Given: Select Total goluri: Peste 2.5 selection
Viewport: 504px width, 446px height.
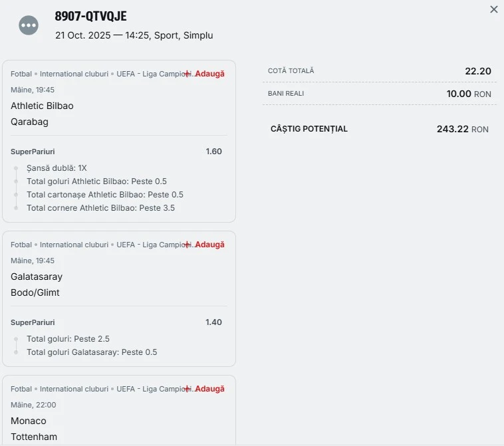Looking at the screenshot, I should 68,339.
